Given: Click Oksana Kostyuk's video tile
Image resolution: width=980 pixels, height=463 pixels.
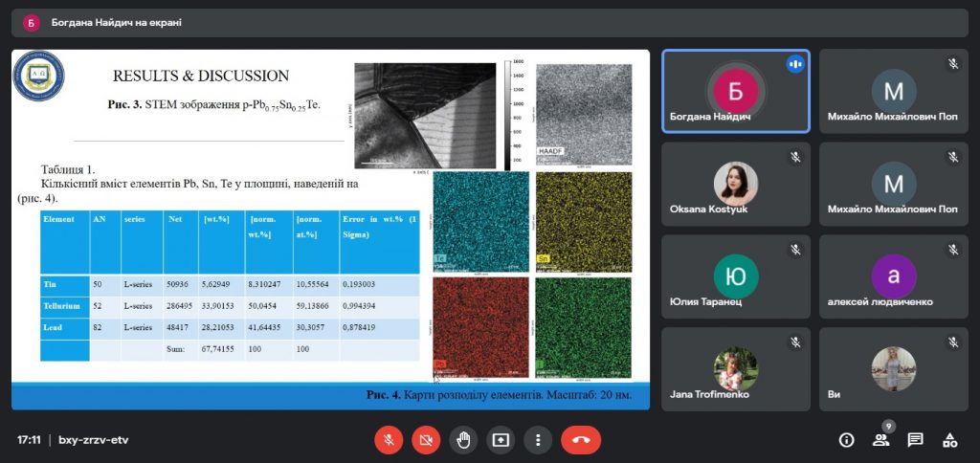Looking at the screenshot, I should coord(736,184).
